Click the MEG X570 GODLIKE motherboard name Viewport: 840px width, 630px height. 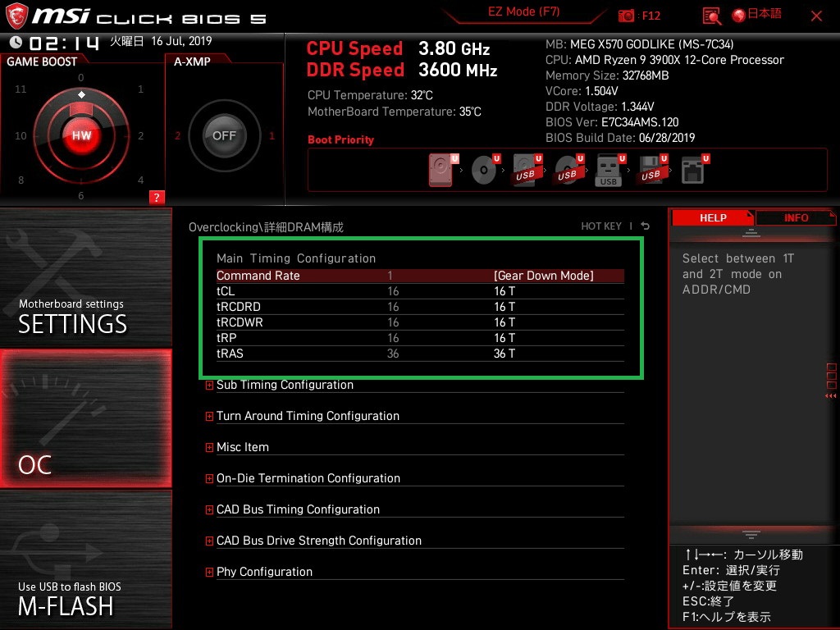[651, 44]
